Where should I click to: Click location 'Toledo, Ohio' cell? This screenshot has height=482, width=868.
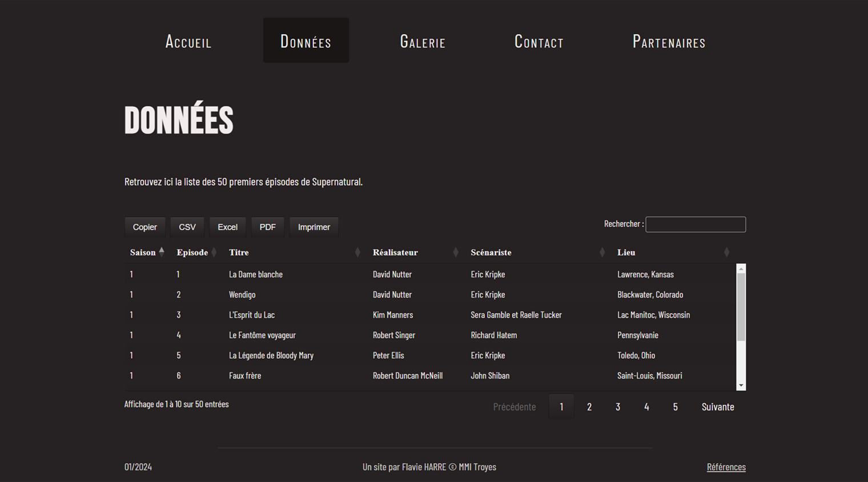pyautogui.click(x=636, y=355)
